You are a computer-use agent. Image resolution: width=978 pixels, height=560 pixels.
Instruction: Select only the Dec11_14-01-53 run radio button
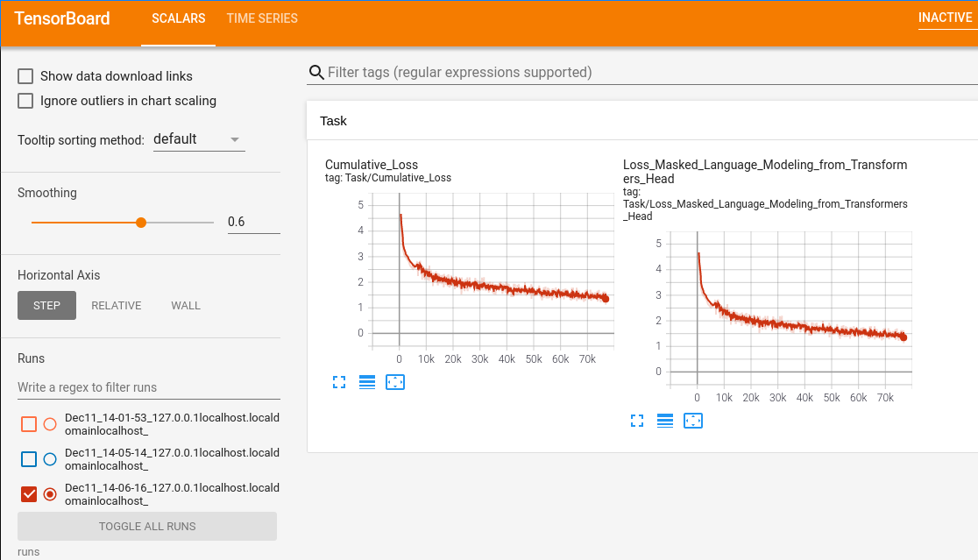tap(51, 424)
